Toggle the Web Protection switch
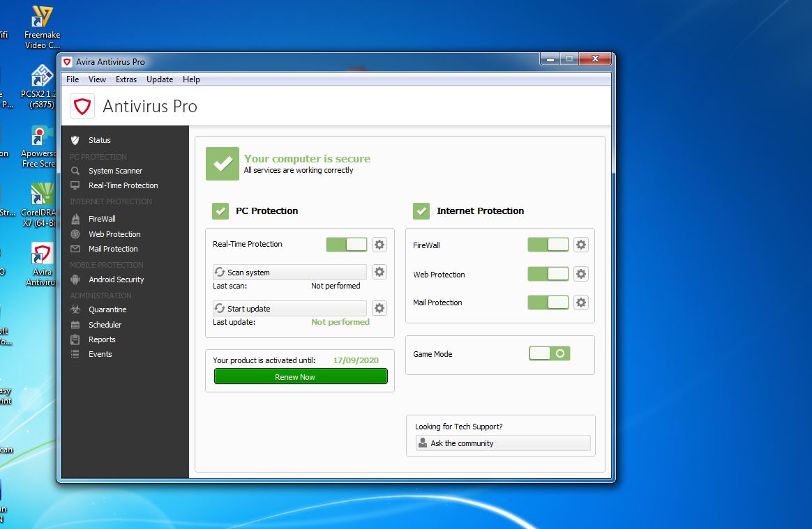This screenshot has width=812, height=529. click(548, 274)
